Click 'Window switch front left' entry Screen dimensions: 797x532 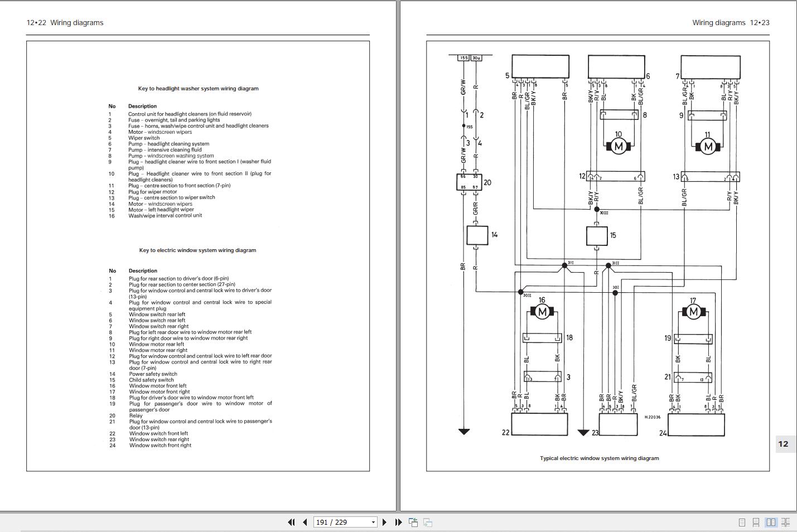coord(158,433)
